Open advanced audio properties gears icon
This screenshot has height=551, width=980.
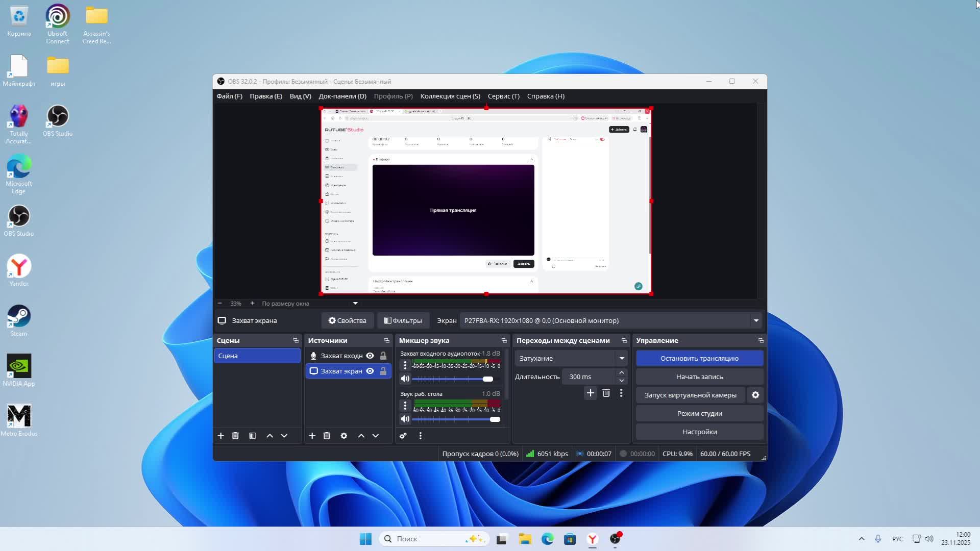403,436
